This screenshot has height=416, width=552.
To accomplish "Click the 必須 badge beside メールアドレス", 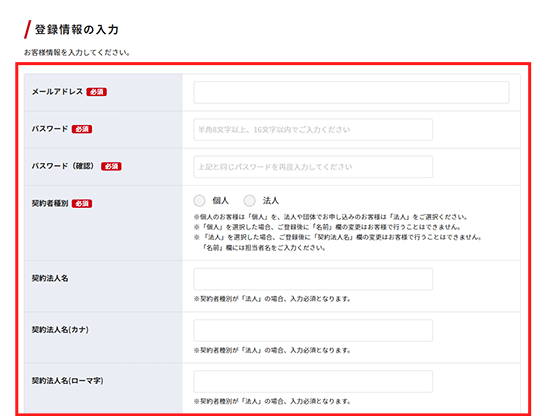I will coord(96,92).
